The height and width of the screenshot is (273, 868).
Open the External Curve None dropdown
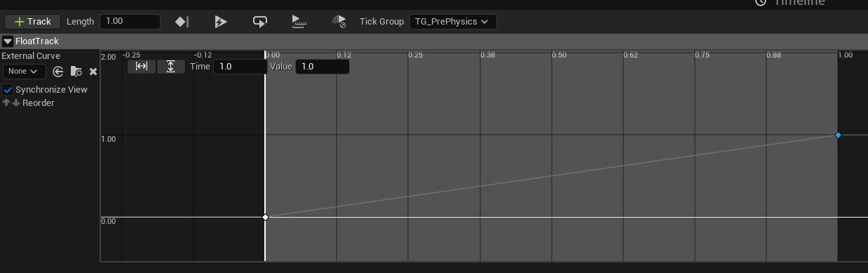tap(25, 72)
